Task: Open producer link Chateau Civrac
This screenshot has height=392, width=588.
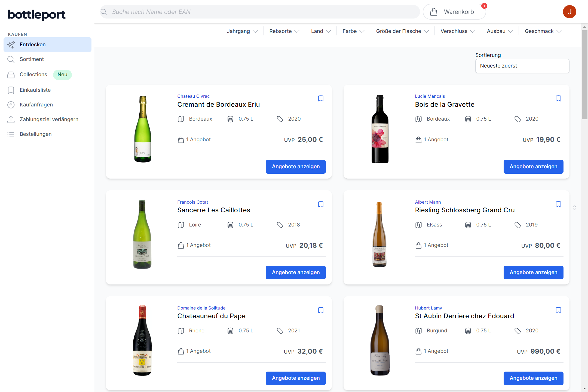Action: (193, 96)
